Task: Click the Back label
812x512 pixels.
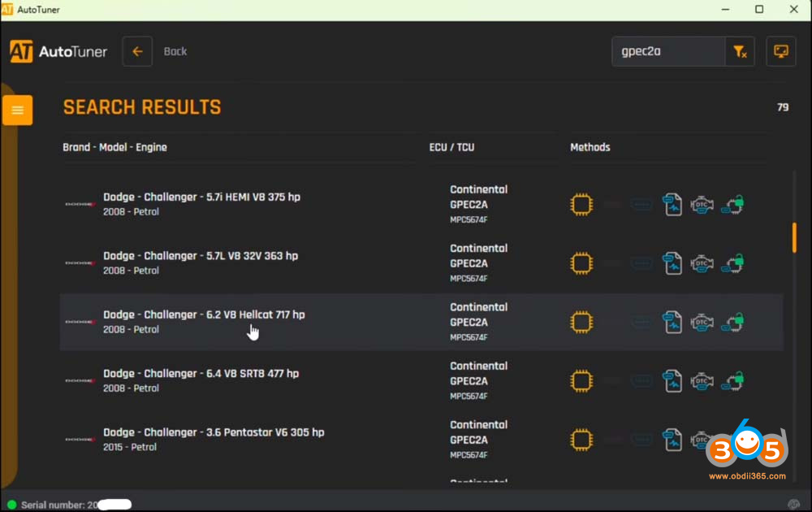Action: click(x=175, y=51)
